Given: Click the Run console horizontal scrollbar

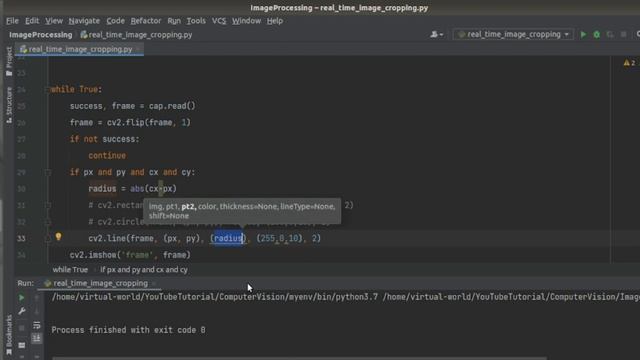Looking at the screenshot, I should (299, 358).
